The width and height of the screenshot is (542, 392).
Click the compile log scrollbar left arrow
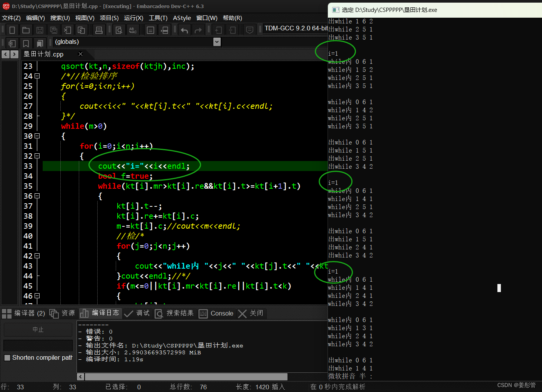coord(81,377)
